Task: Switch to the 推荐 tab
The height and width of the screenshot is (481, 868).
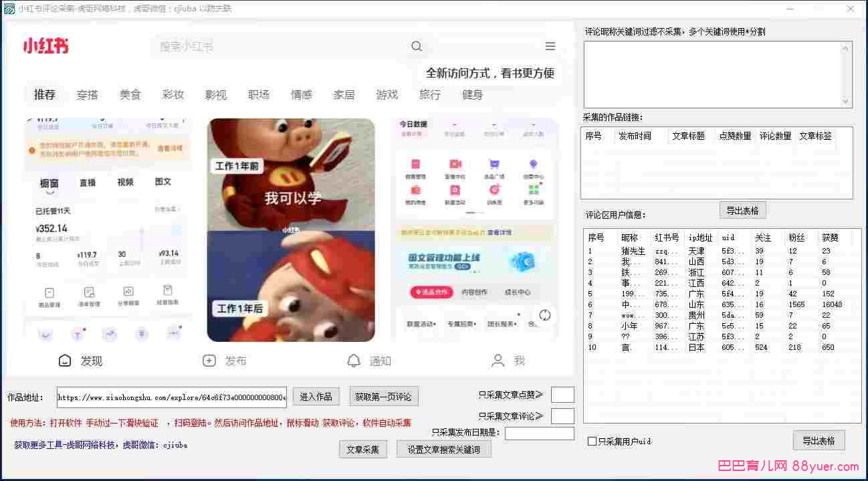Action: point(45,94)
